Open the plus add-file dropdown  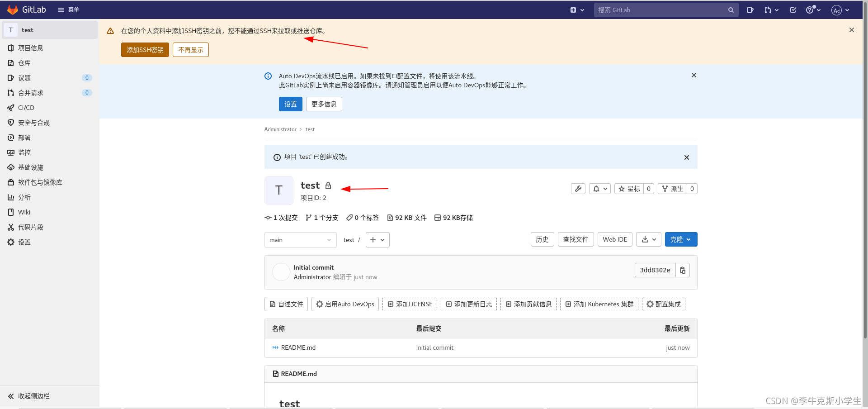tap(377, 240)
